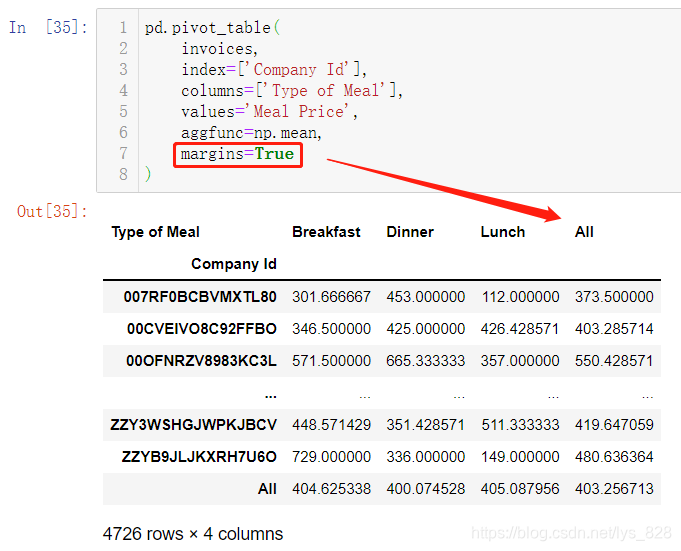This screenshot has height=551, width=681.
Task: Click cell value 419.647059
Action: [x=614, y=425]
